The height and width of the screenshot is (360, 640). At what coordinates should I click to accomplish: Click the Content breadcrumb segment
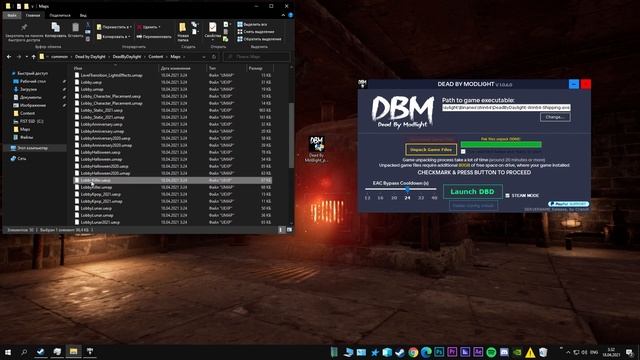click(156, 57)
